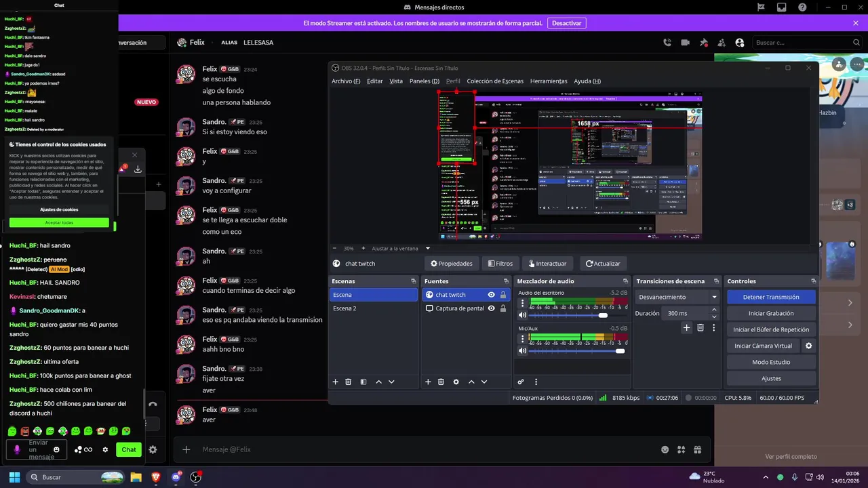This screenshot has height=488, width=868.
Task: Select Escena 2 in scenes list
Action: 374,308
